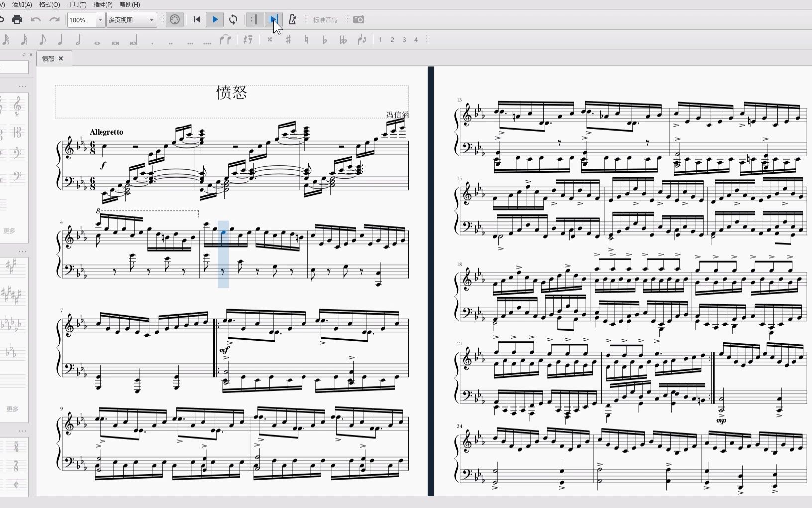Pick treble clef from palette
Screen dimensions: 812x508
(x=17, y=106)
